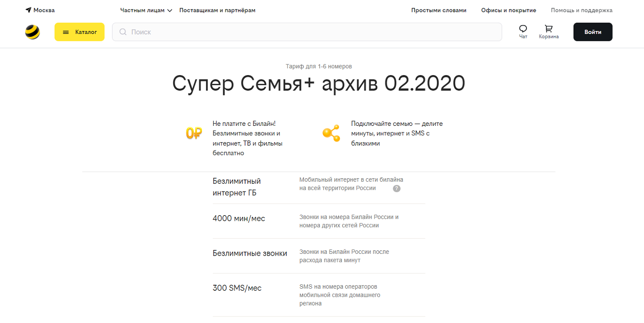This screenshot has height=323, width=644.
Task: Open the Чат speech bubble icon
Action: point(523,29)
